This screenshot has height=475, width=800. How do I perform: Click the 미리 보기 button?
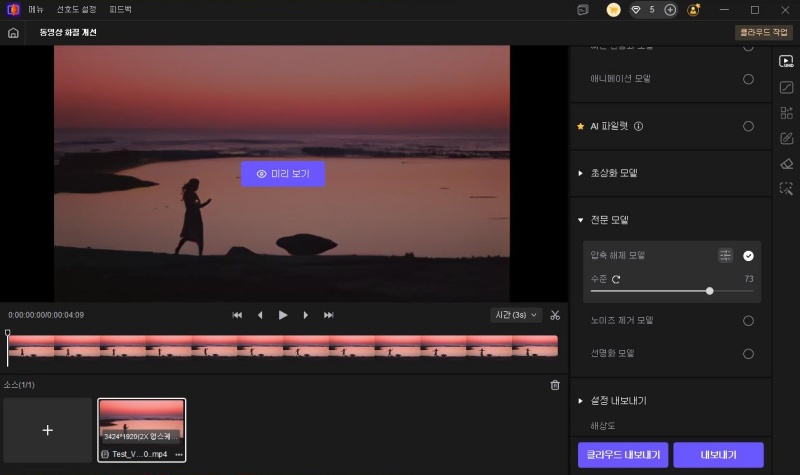[283, 174]
